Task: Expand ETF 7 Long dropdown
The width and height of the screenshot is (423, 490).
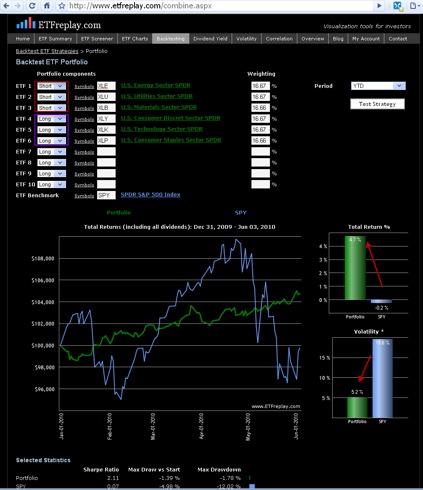Action: click(51, 152)
